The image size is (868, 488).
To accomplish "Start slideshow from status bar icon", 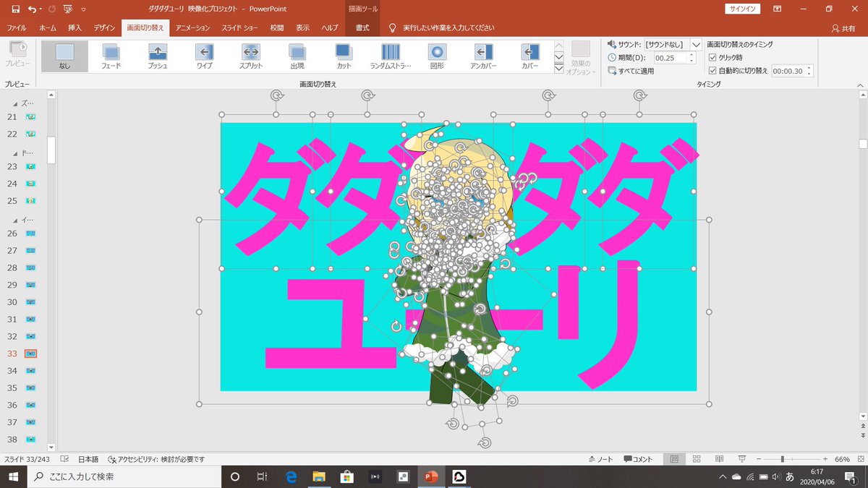I will pos(742,459).
